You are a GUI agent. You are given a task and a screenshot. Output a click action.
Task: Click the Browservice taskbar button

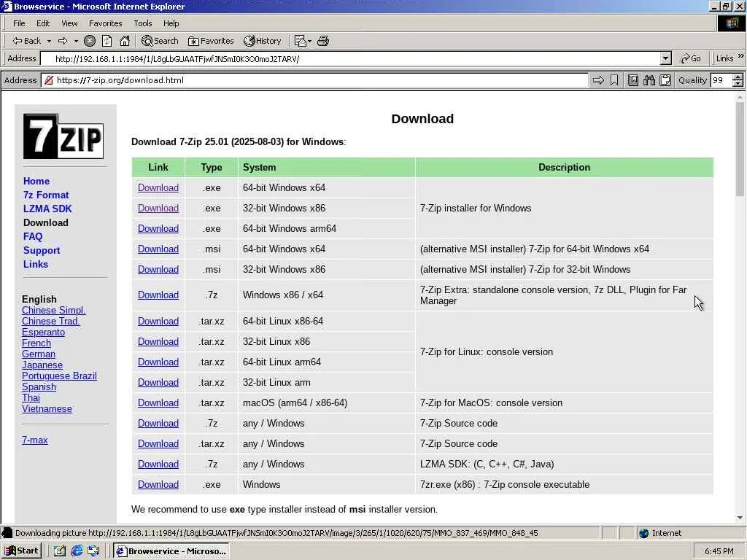pyautogui.click(x=171, y=551)
